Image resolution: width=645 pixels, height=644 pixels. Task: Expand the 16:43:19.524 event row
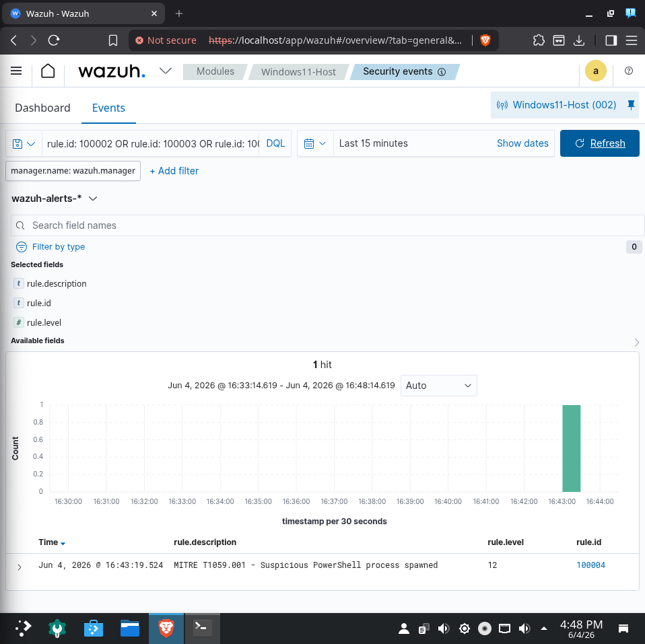20,567
